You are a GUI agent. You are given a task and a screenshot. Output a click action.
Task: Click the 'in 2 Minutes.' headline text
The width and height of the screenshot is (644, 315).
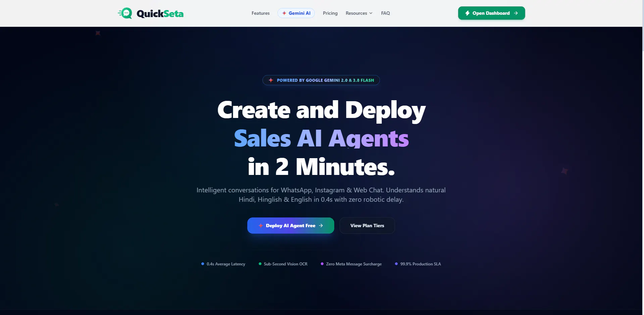[x=321, y=167]
